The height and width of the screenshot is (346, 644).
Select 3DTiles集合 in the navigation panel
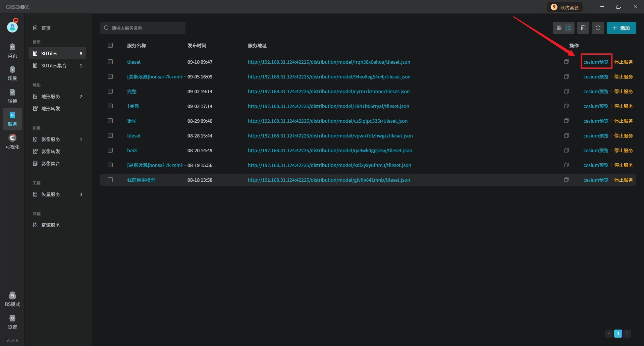(x=54, y=66)
